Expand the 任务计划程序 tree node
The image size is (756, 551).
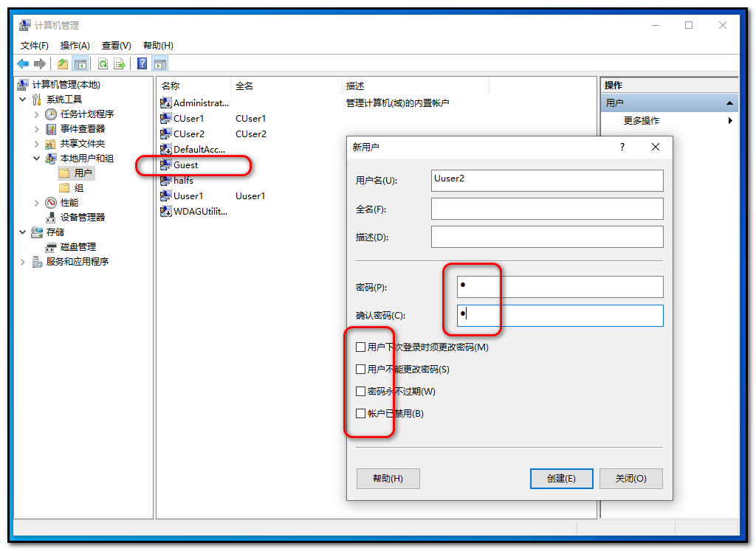tap(37, 114)
